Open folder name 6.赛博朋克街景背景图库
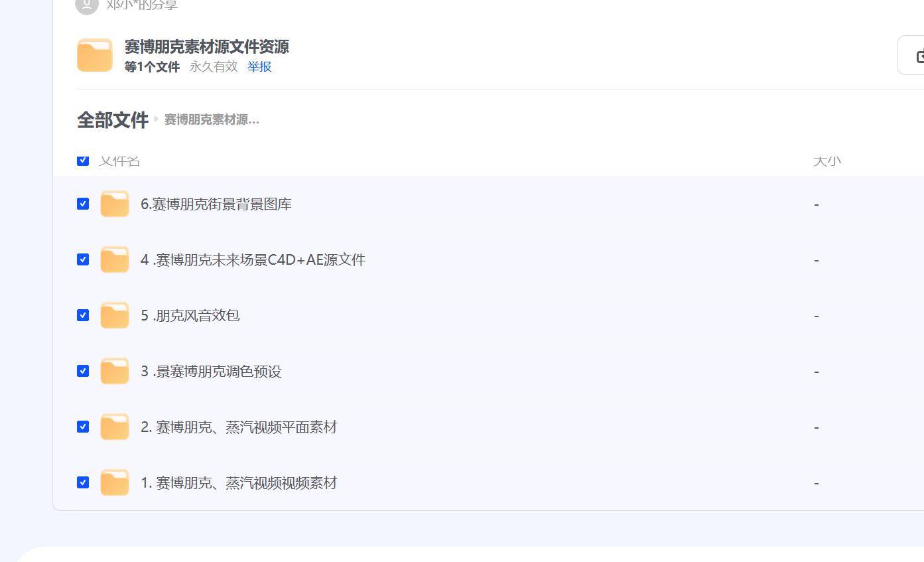 pyautogui.click(x=216, y=204)
